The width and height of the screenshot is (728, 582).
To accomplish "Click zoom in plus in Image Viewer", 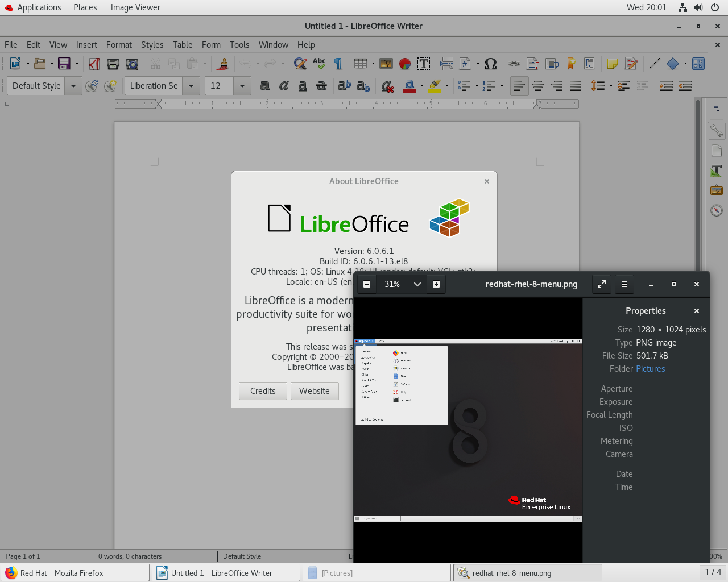I will tap(436, 284).
